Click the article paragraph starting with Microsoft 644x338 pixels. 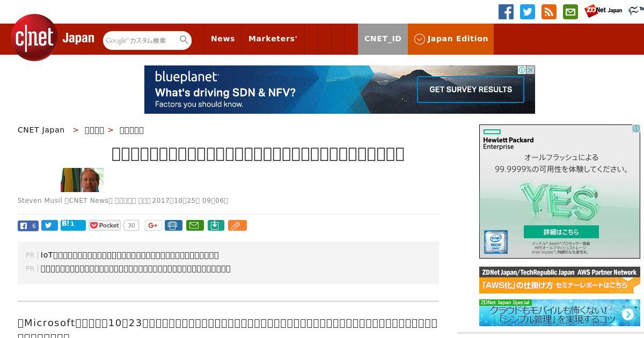pyautogui.click(x=228, y=328)
